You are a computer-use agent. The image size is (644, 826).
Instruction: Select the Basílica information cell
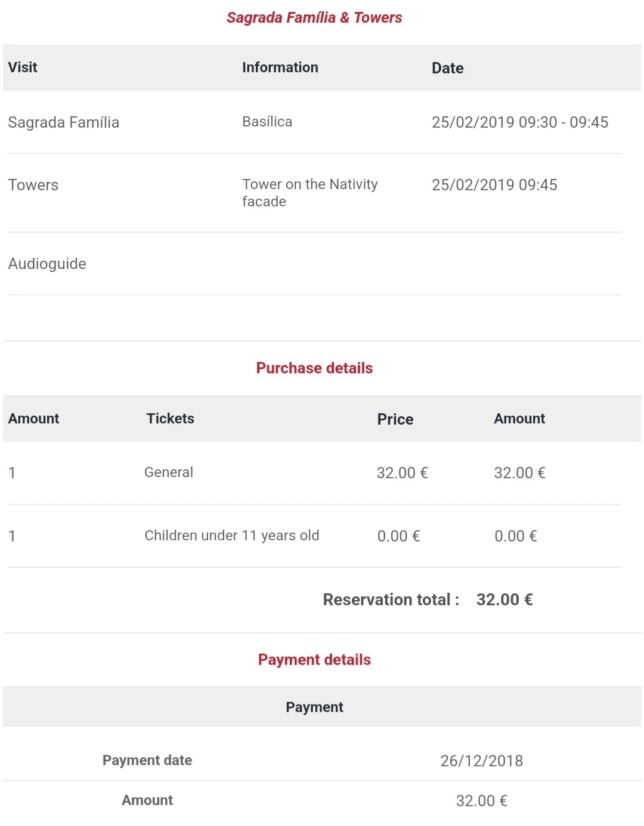pyautogui.click(x=267, y=122)
